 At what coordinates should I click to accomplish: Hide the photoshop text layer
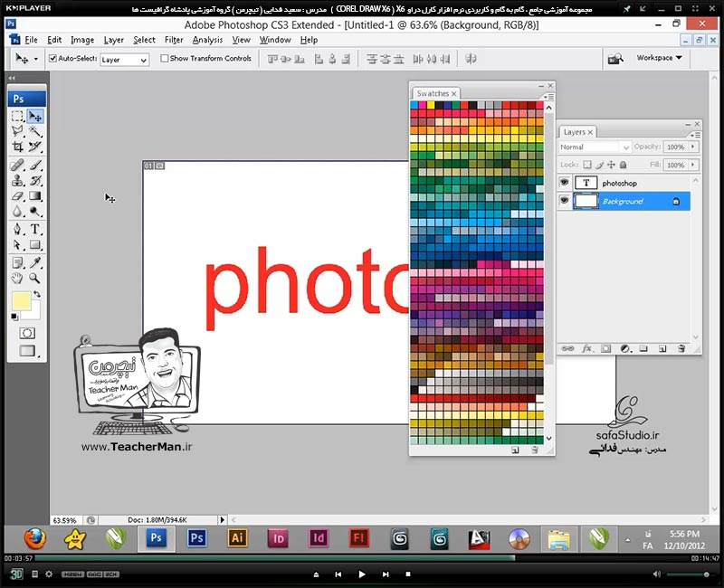[564, 183]
